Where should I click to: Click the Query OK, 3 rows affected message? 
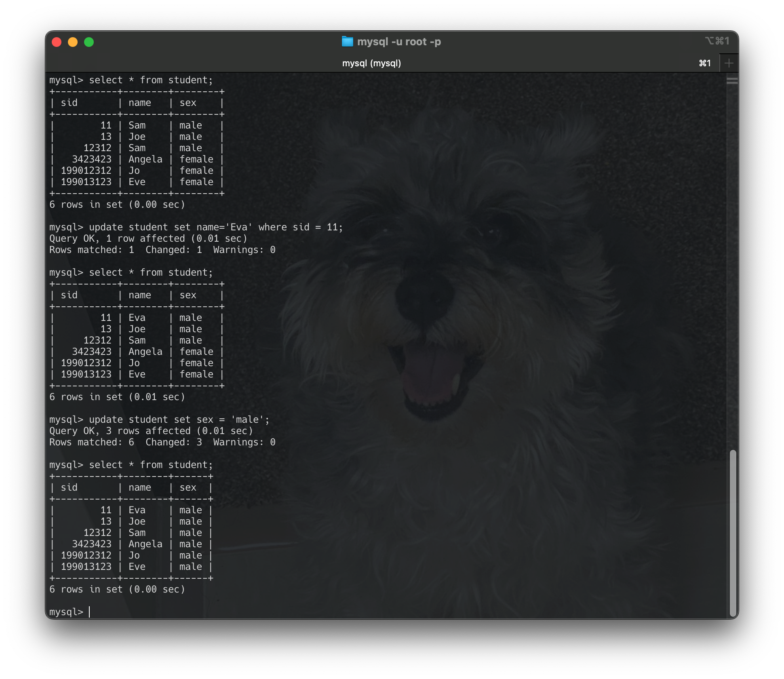click(151, 430)
